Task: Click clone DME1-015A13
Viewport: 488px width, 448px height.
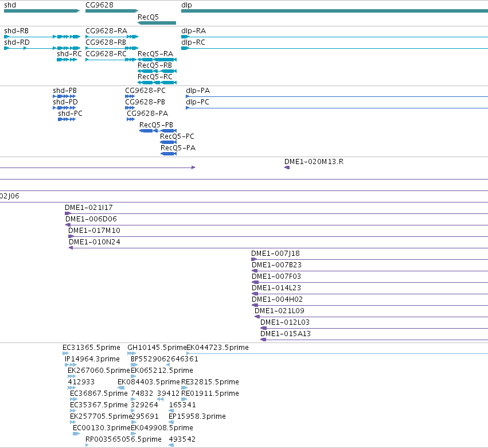Action: [286, 334]
